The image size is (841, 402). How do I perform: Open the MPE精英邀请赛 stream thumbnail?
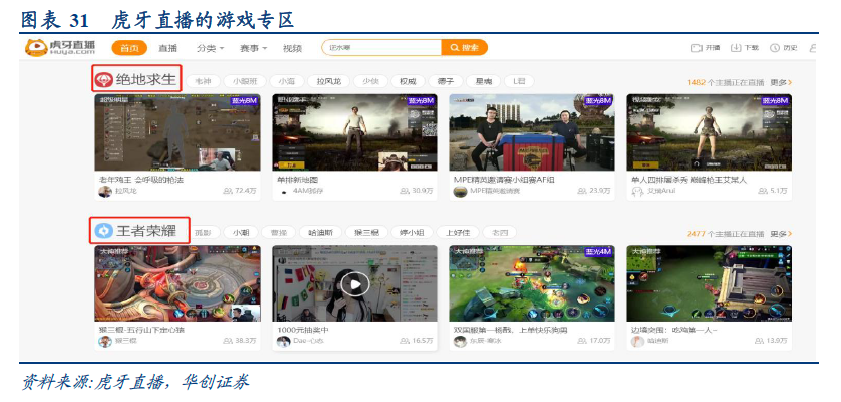tap(532, 132)
